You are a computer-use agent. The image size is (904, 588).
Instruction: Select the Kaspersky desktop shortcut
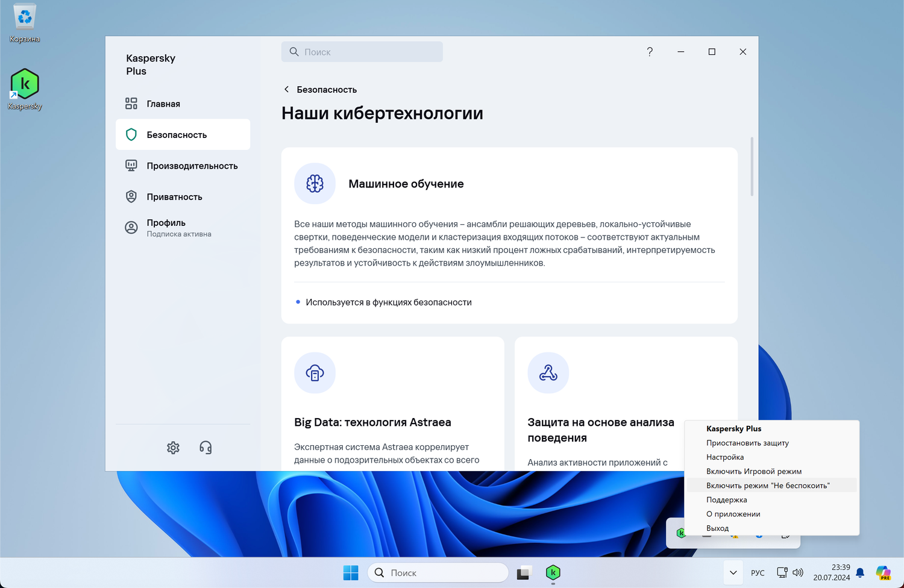(25, 90)
